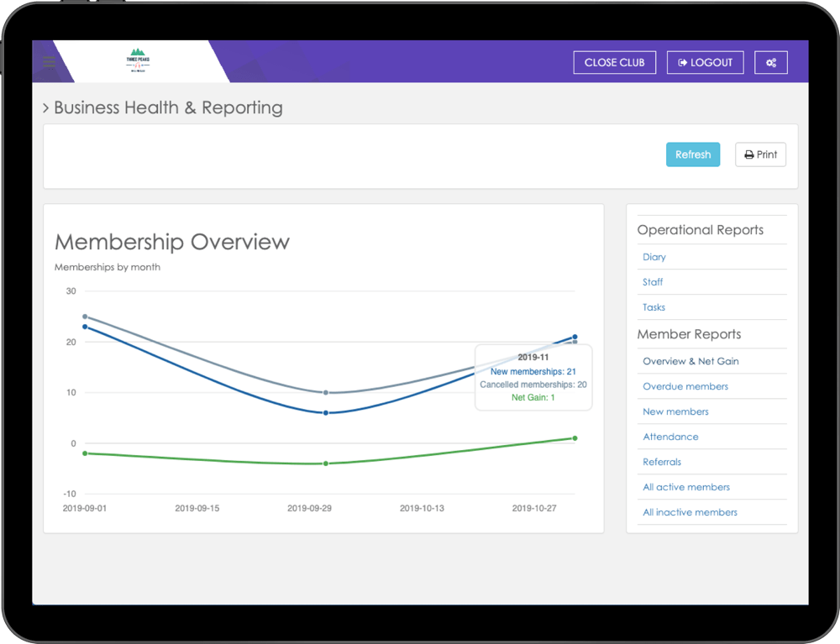
Task: Refresh the membership report
Action: (x=692, y=154)
